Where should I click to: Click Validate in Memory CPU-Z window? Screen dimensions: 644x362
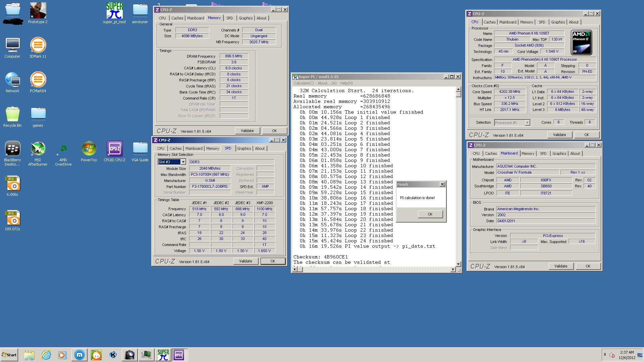pyautogui.click(x=247, y=131)
